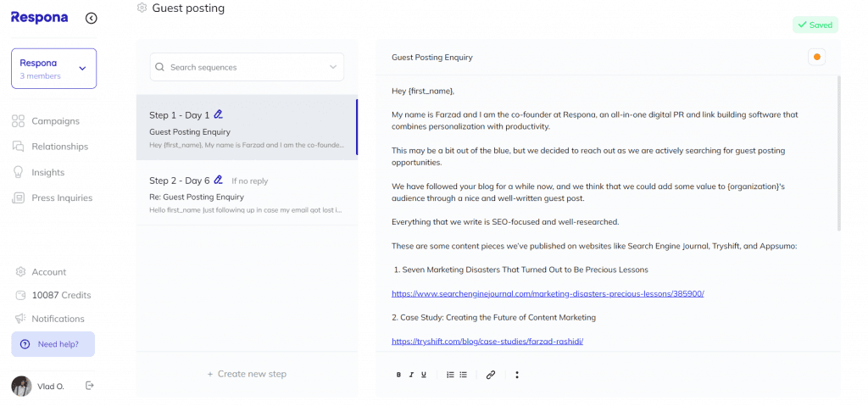This screenshot has height=406, width=868.
Task: Select Step 2 Re: Guest Posting Enquiry
Action: click(x=247, y=192)
